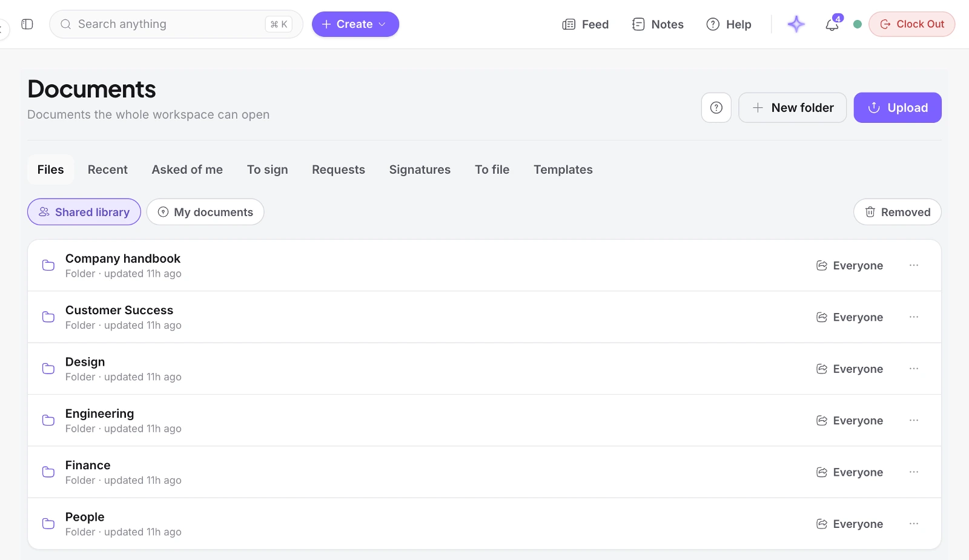Click the green status indicator dot
Image resolution: width=969 pixels, height=560 pixels.
tap(858, 24)
